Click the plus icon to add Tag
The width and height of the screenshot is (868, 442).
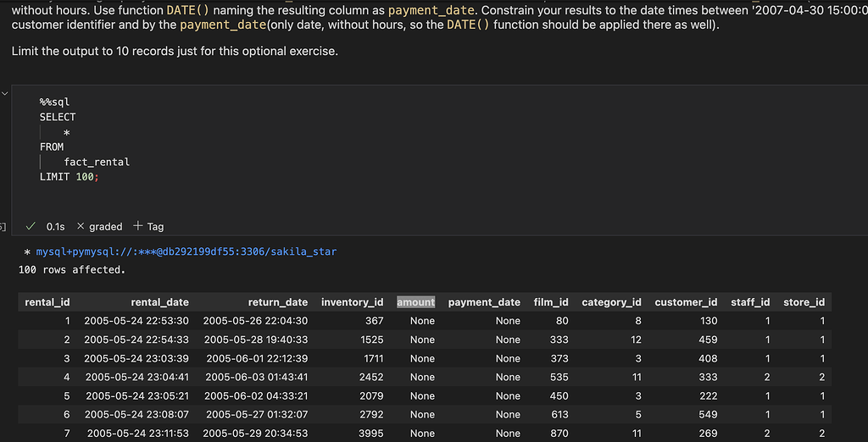point(138,227)
